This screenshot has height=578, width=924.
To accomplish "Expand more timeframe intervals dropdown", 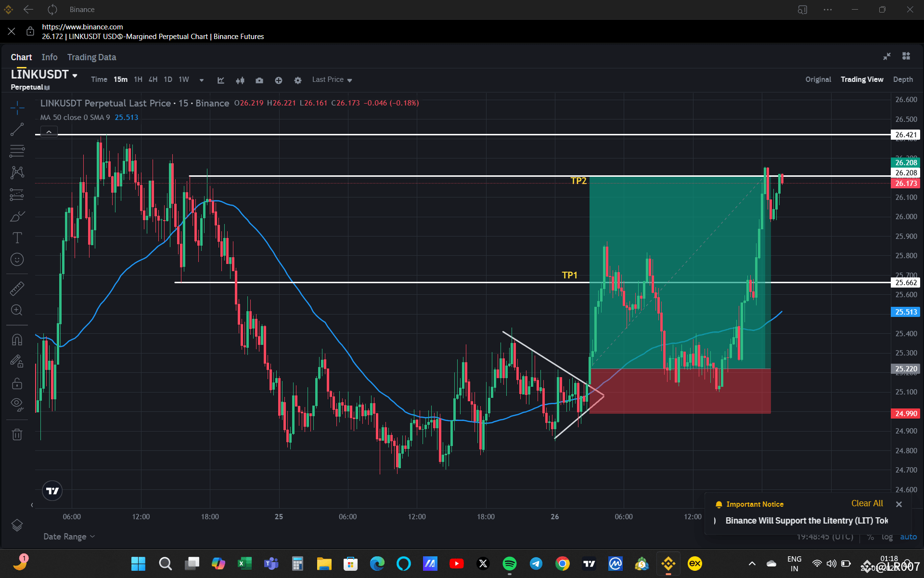I will [202, 80].
